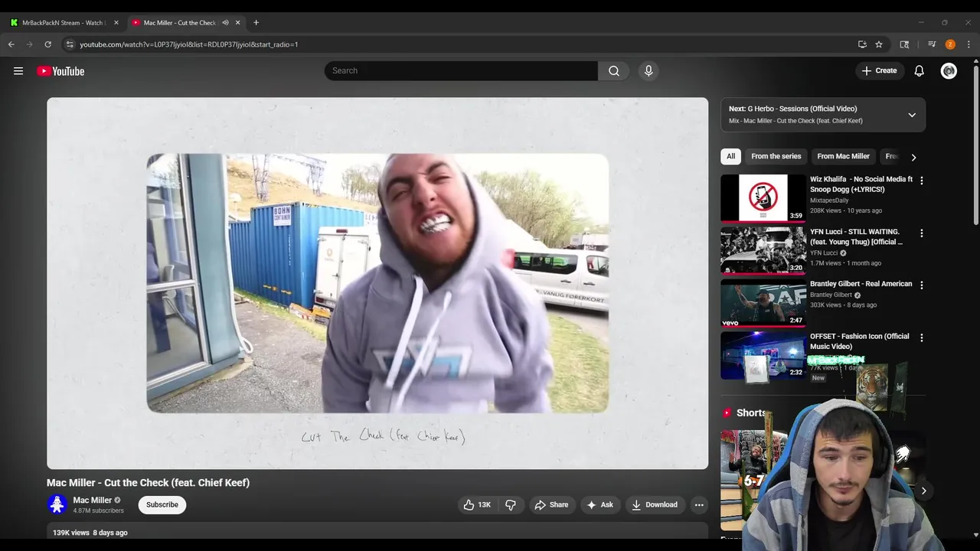Viewport: 980px width, 551px height.
Task: Reload the current page
Action: (x=47, y=44)
